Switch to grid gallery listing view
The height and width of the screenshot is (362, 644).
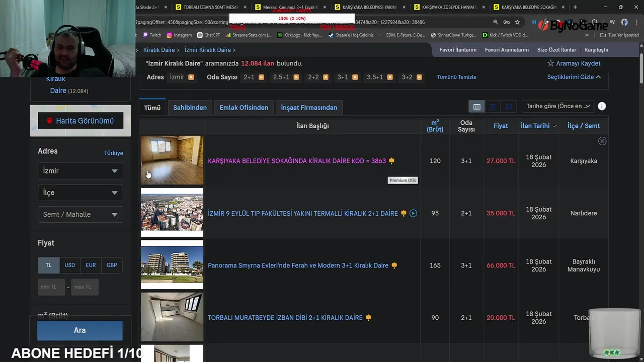click(x=509, y=107)
